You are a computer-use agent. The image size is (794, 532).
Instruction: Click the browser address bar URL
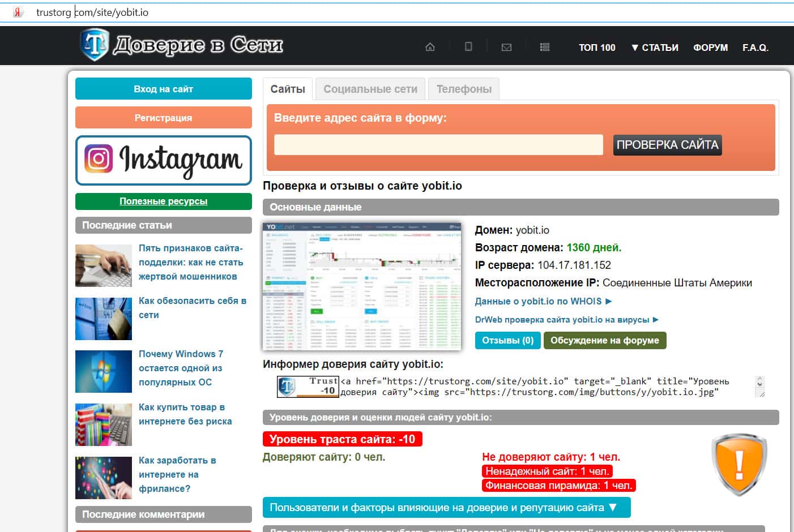pyautogui.click(x=92, y=12)
